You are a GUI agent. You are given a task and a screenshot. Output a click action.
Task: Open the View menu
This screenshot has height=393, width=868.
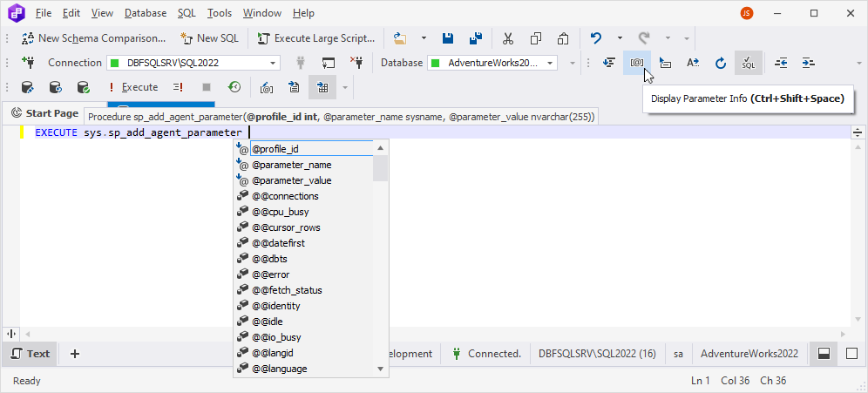[x=101, y=13]
